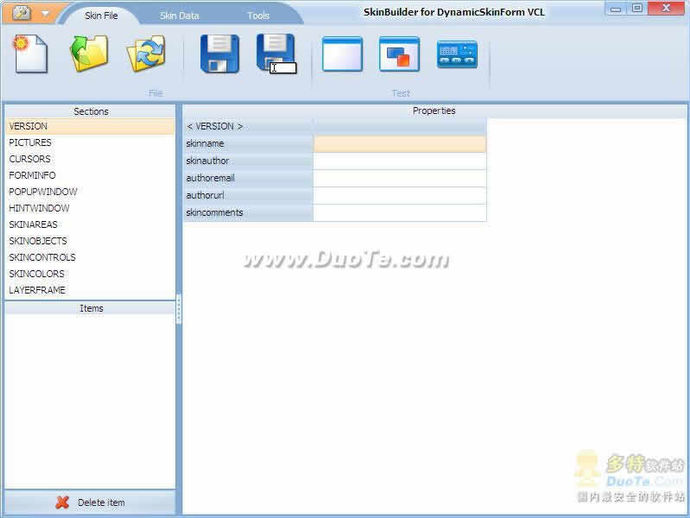Test skin with overlapping windows icon

tap(399, 54)
